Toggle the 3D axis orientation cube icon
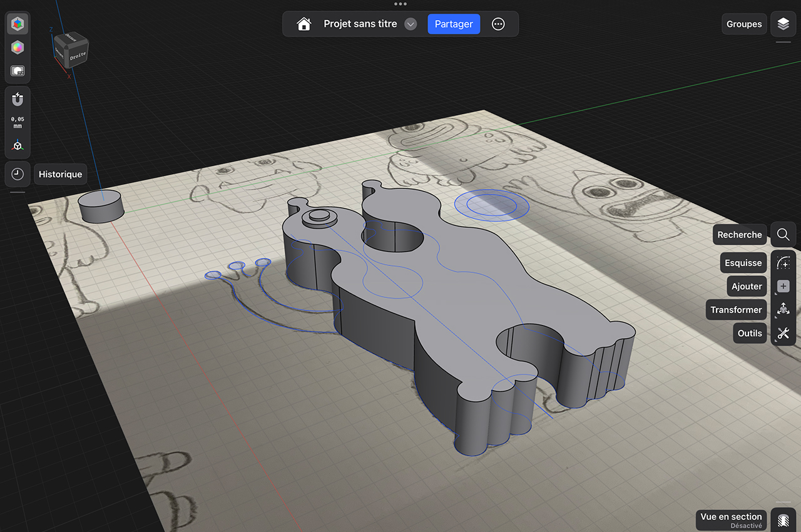 pyautogui.click(x=18, y=146)
